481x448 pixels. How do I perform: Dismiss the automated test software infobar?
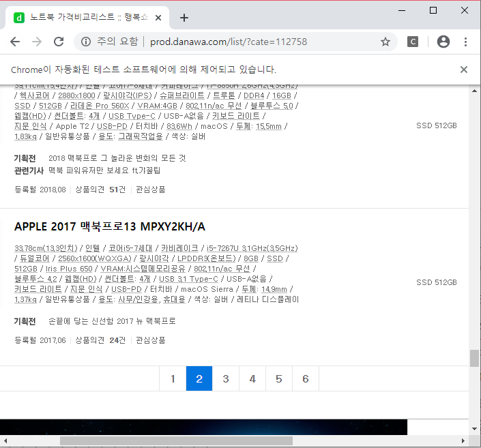tap(464, 70)
